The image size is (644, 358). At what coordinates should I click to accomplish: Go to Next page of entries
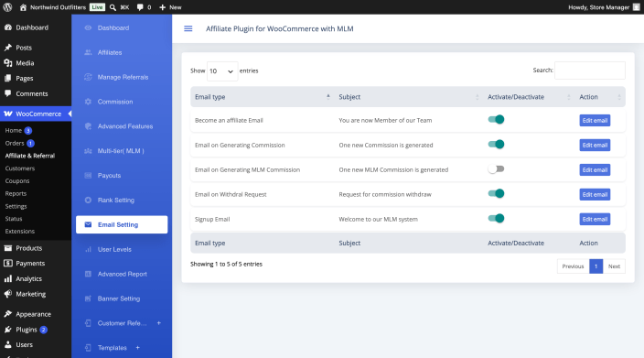[614, 266]
